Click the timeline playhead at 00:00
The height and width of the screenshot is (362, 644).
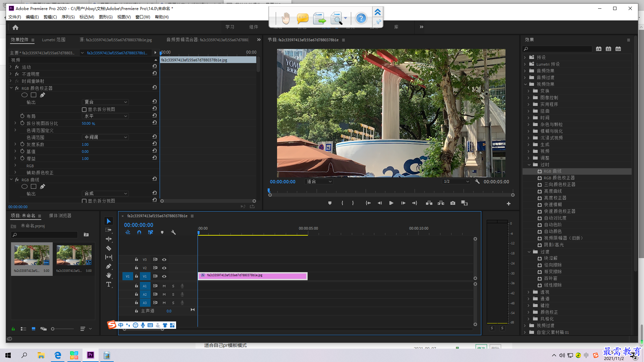199,233
